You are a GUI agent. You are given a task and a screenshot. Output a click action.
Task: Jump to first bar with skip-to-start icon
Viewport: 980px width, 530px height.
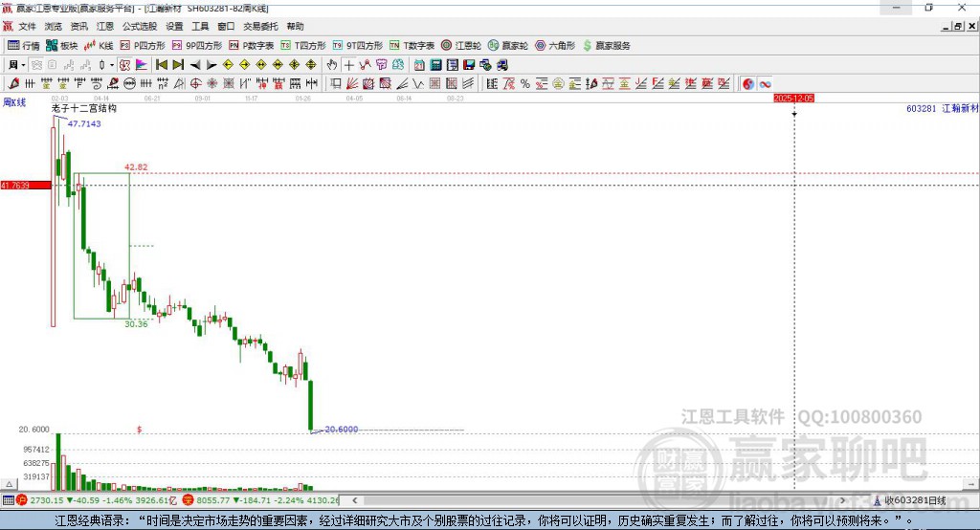tap(162, 65)
